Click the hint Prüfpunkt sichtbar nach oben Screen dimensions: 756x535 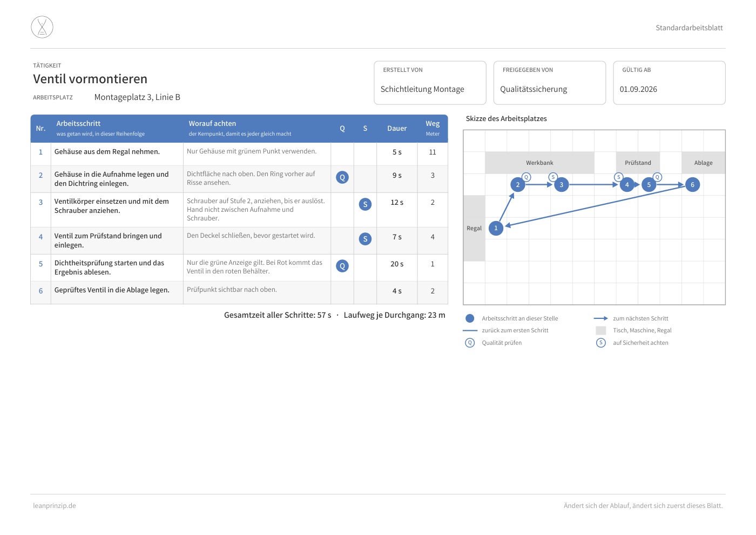point(232,290)
